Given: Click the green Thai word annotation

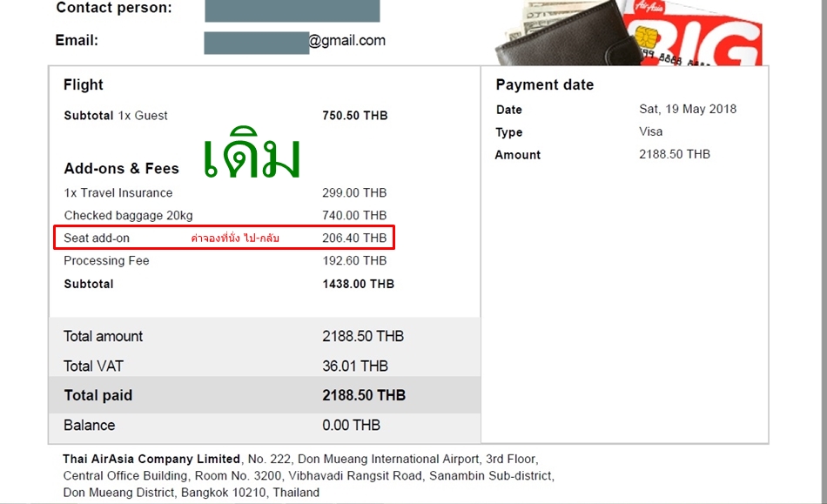Looking at the screenshot, I should [x=252, y=153].
